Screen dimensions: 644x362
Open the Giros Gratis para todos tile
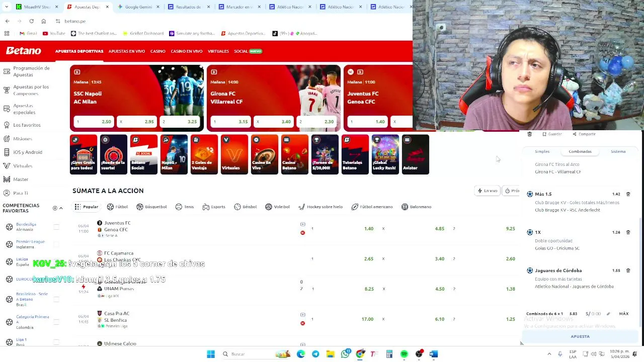pos(84,154)
